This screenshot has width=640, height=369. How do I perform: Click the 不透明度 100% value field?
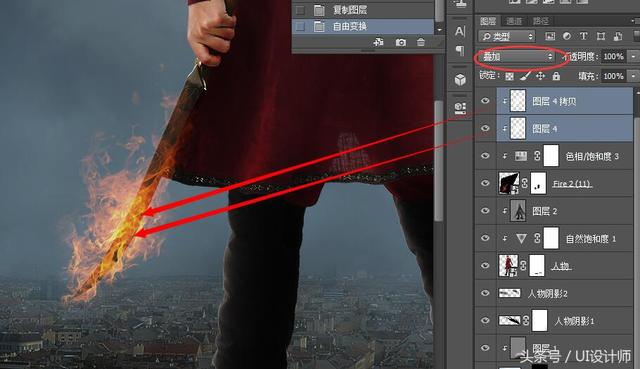click(x=613, y=56)
